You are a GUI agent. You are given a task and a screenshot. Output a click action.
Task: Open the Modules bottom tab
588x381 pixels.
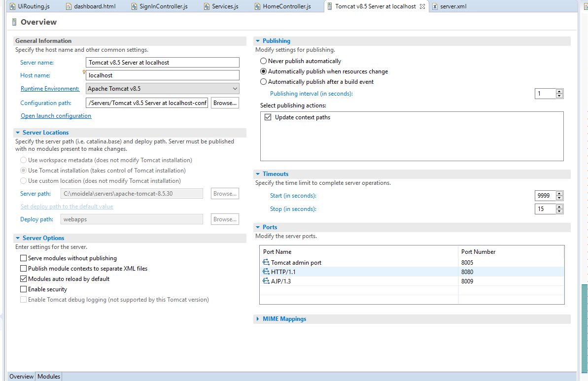pos(49,377)
